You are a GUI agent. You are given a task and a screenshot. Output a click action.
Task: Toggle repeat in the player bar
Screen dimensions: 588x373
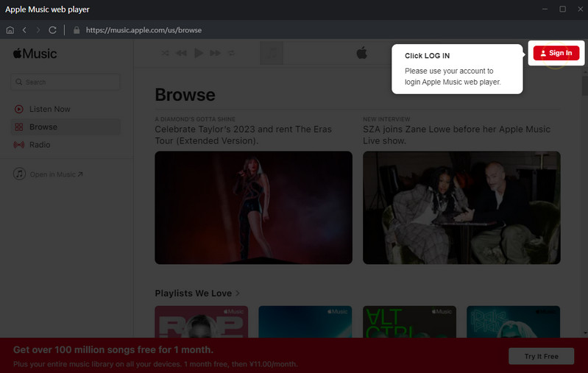(x=232, y=53)
